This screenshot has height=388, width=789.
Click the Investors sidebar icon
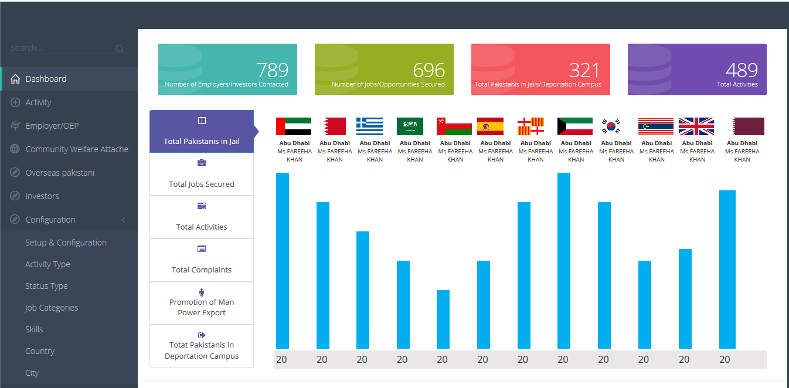[15, 196]
